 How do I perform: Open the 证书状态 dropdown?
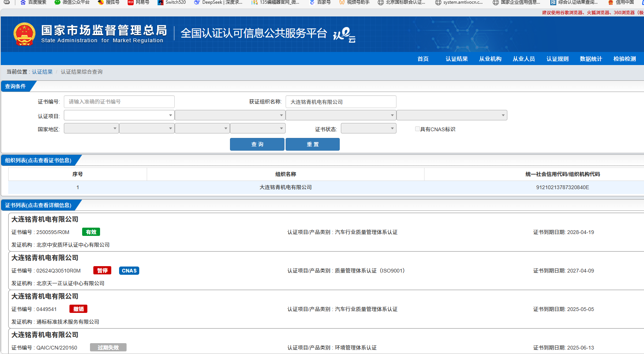[x=368, y=129]
